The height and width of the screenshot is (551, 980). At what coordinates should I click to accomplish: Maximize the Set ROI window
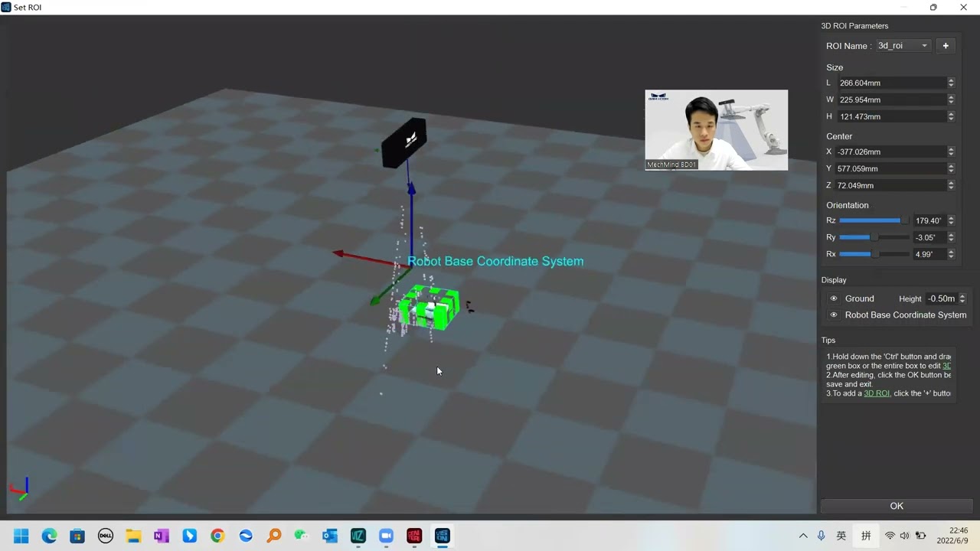[933, 8]
